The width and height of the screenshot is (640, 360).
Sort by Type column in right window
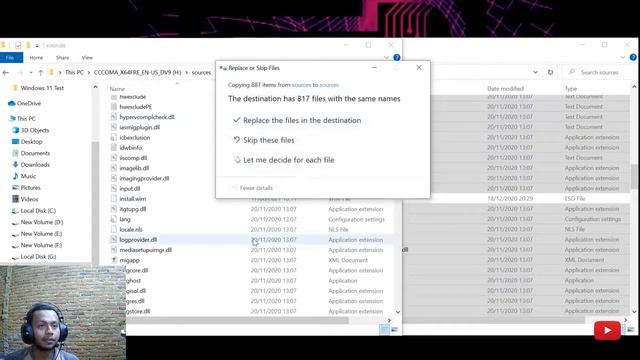[571, 89]
